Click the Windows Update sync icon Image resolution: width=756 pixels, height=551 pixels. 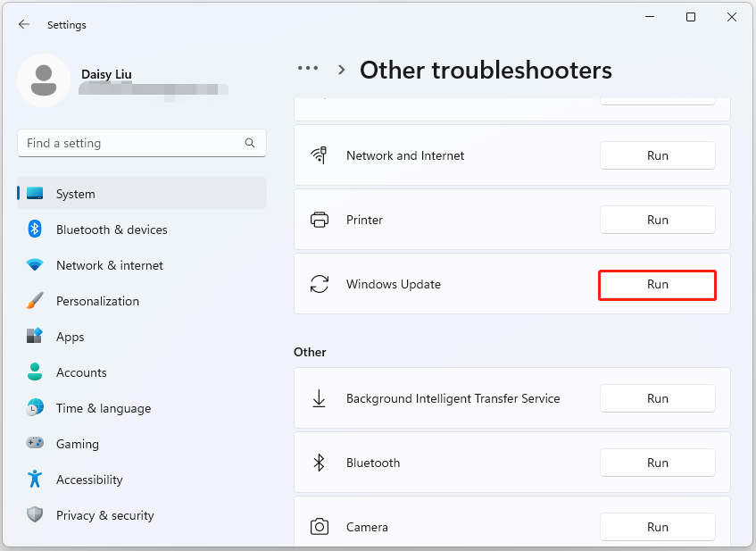pos(320,284)
